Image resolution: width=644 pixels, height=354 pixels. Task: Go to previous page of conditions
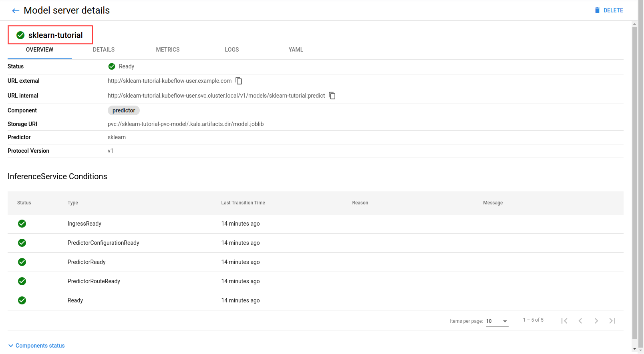tap(580, 321)
